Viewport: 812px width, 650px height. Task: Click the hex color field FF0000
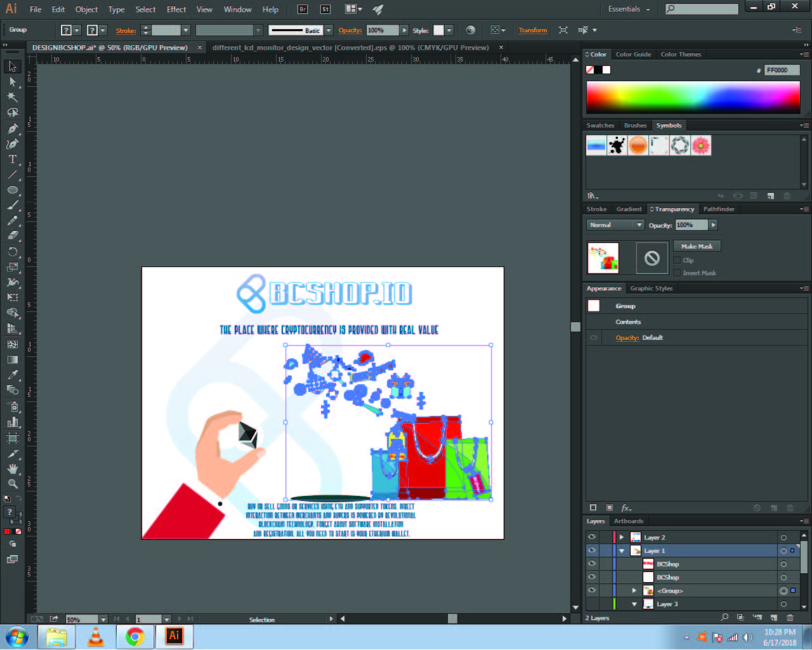pos(782,70)
